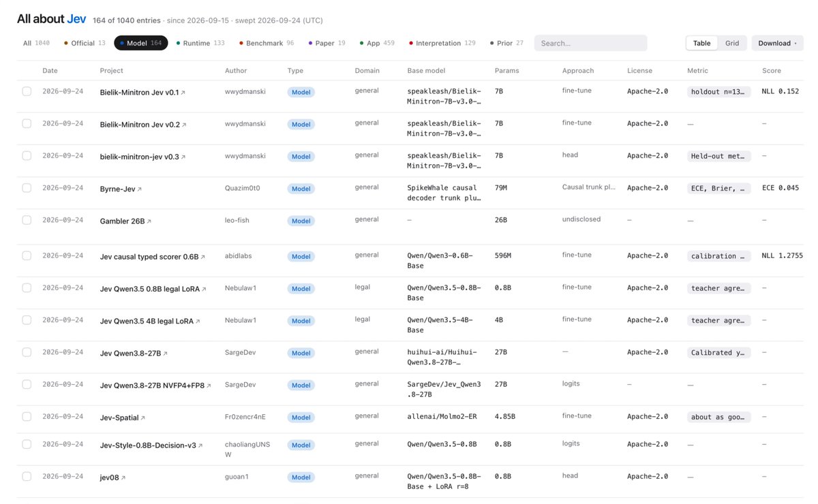
Task: Check the Jev Qwen3.5 0.8B legal LoRA row
Action: 27,287
